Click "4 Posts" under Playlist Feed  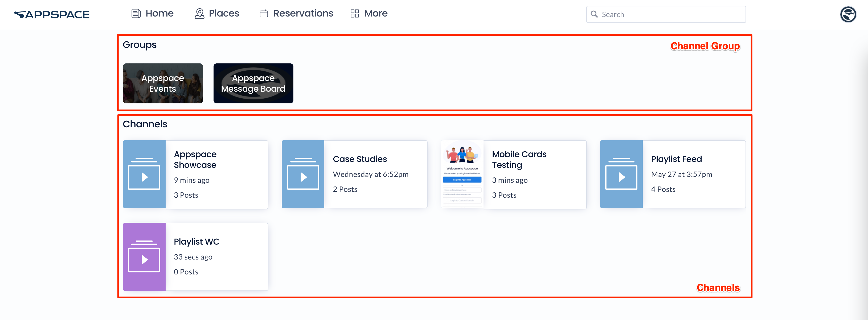[663, 189]
